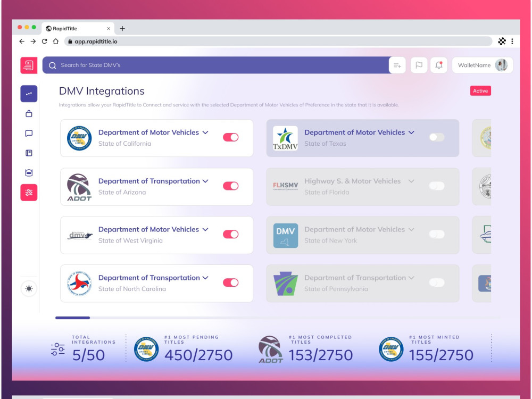Click the State of Texas text
Viewport: 532px width, 399px height.
coord(325,144)
